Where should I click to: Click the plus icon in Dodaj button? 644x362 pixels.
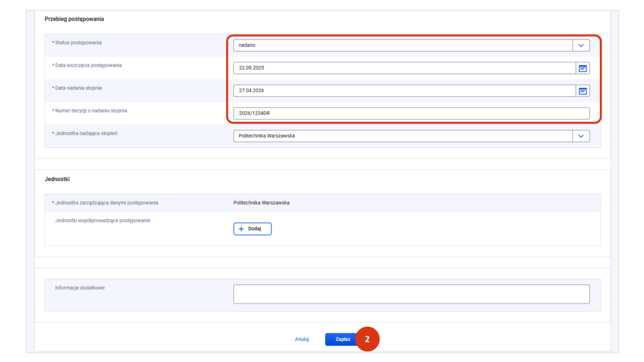[241, 229]
